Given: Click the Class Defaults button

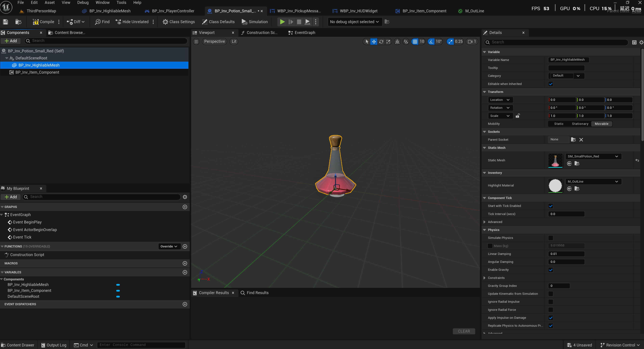Looking at the screenshot, I should tap(218, 22).
